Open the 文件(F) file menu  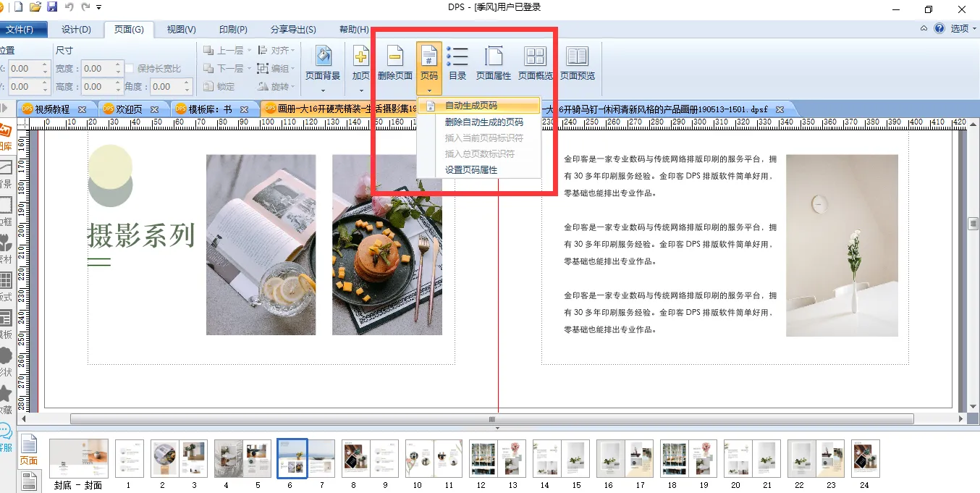(x=22, y=30)
